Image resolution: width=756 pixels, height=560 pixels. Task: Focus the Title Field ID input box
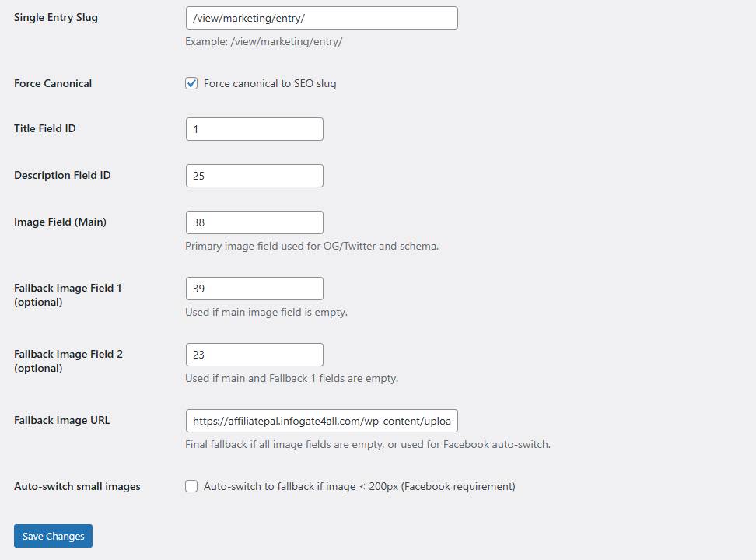(254, 129)
